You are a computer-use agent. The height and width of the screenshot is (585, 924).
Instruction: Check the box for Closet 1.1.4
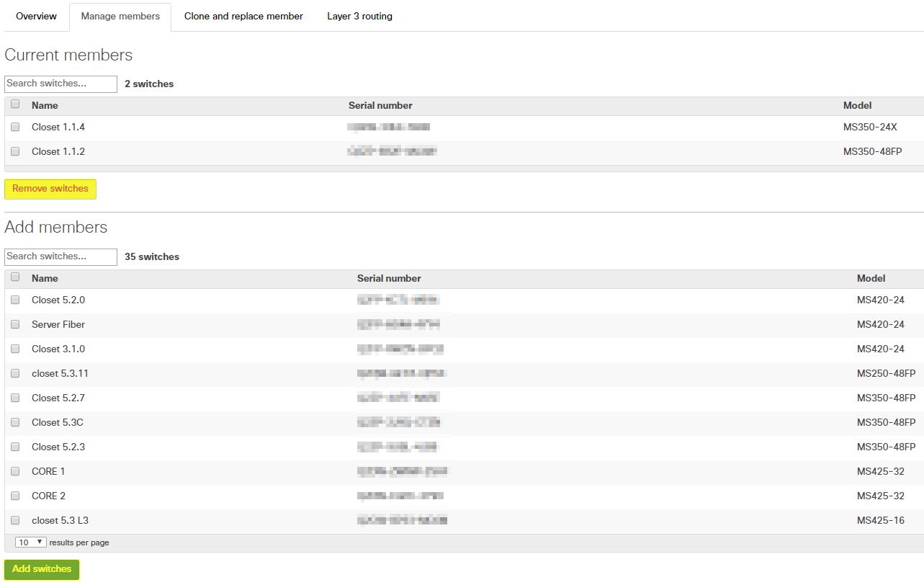[x=15, y=127]
